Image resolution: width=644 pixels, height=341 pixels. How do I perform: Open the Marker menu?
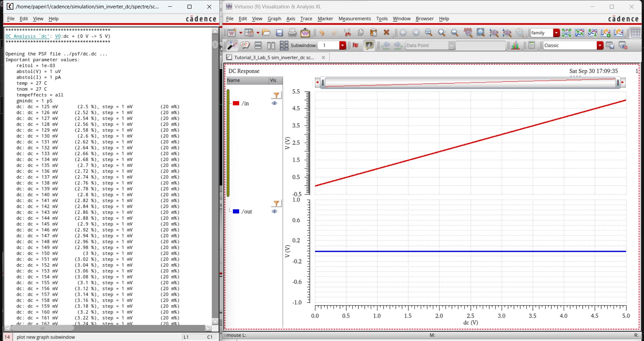pyautogui.click(x=325, y=19)
